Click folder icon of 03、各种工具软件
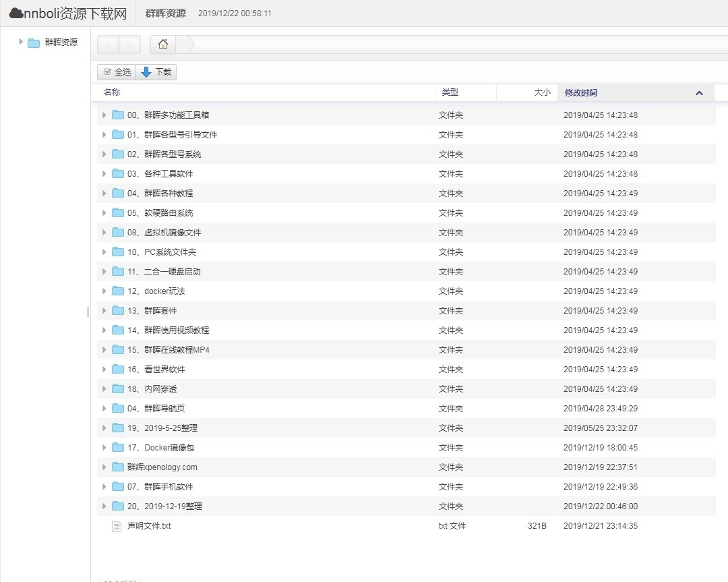Screen dimensions: 728x582 tap(118, 173)
